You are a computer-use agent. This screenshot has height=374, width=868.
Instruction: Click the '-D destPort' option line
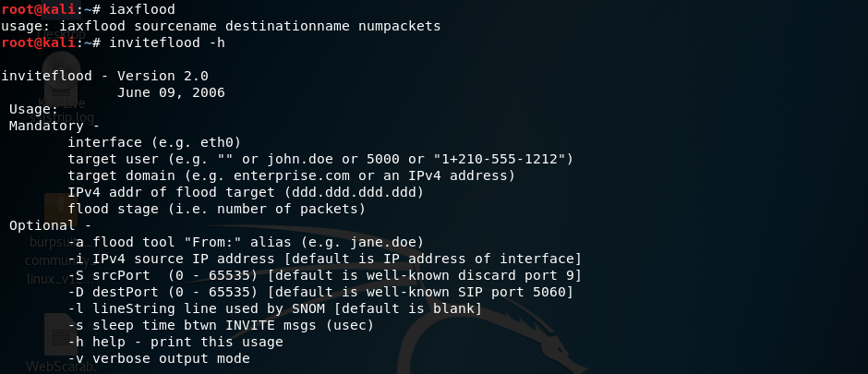(x=320, y=292)
